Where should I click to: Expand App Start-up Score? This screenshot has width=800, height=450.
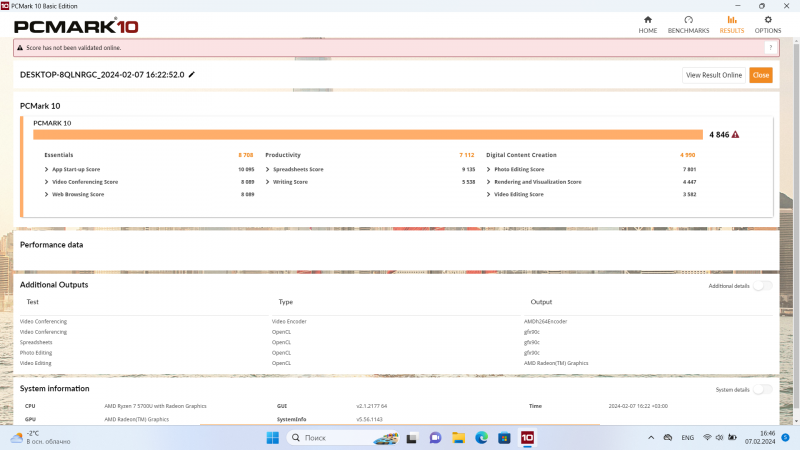46,169
